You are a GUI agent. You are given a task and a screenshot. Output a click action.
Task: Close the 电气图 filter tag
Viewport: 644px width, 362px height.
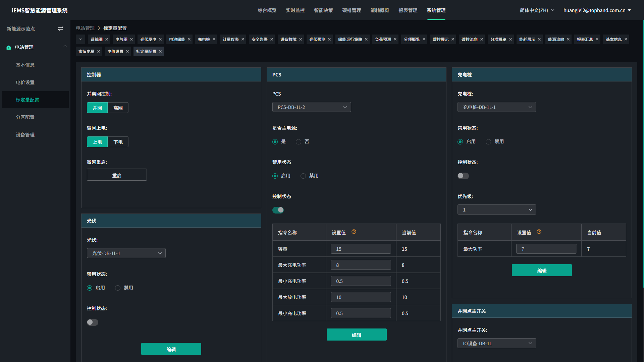point(131,39)
